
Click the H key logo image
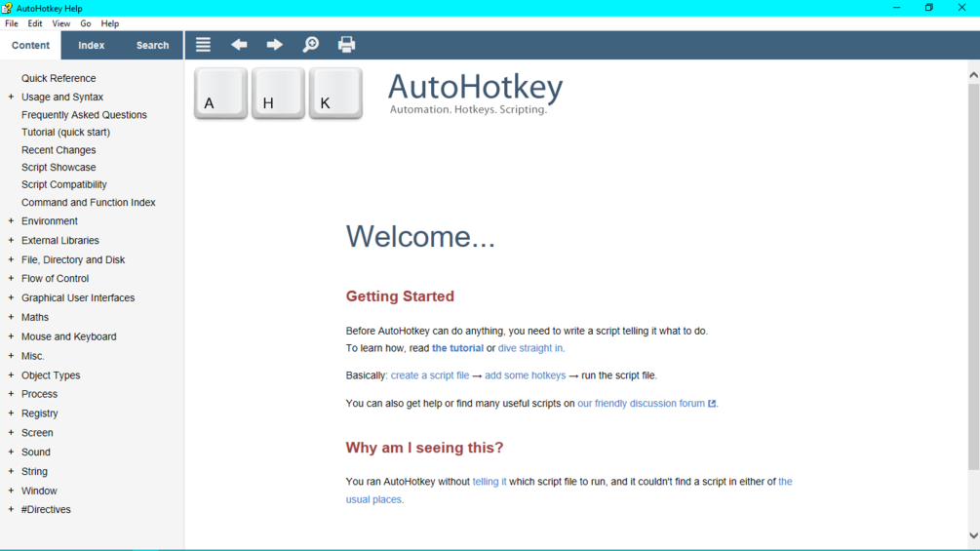click(278, 93)
